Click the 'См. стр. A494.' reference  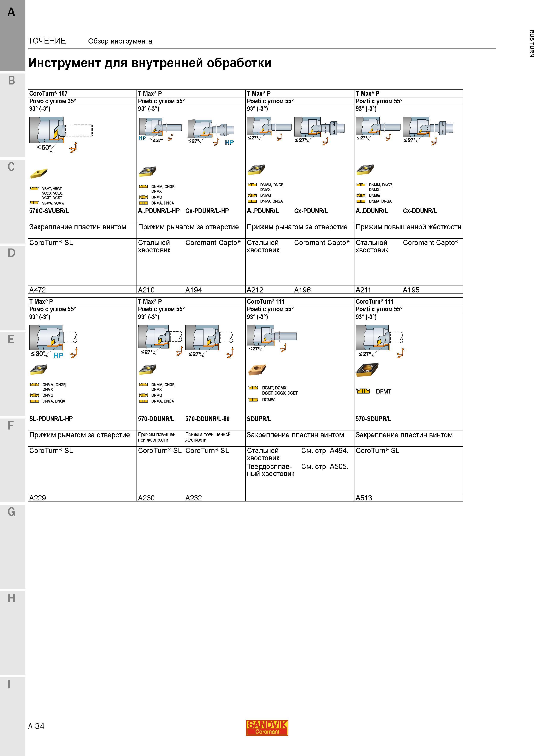[x=324, y=450]
